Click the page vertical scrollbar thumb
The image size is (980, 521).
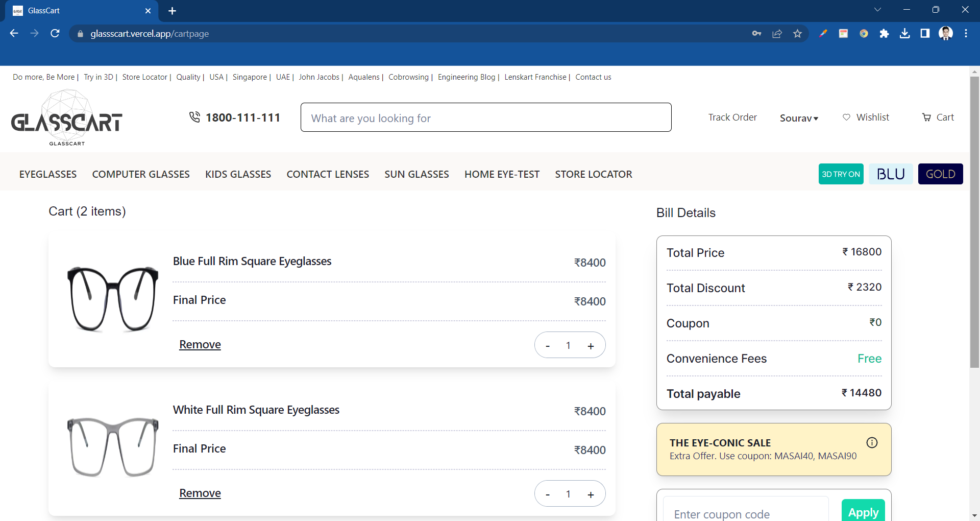coord(974,222)
